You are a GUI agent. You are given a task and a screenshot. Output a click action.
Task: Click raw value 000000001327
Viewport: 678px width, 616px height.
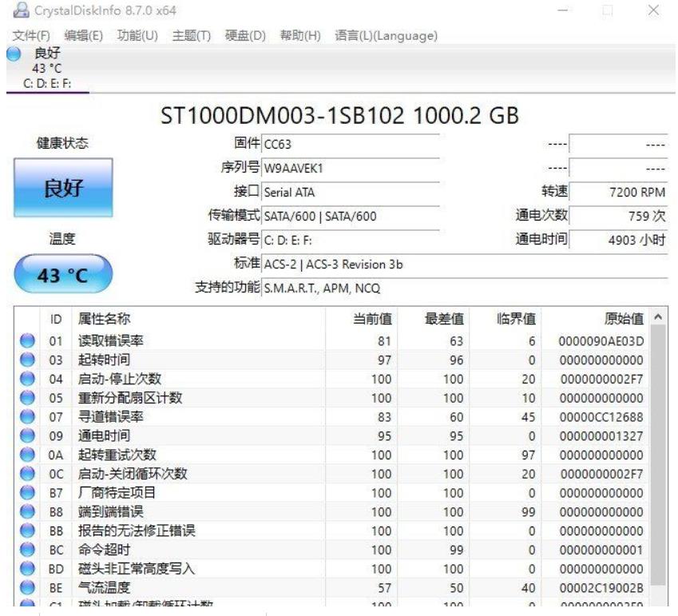pyautogui.click(x=601, y=436)
